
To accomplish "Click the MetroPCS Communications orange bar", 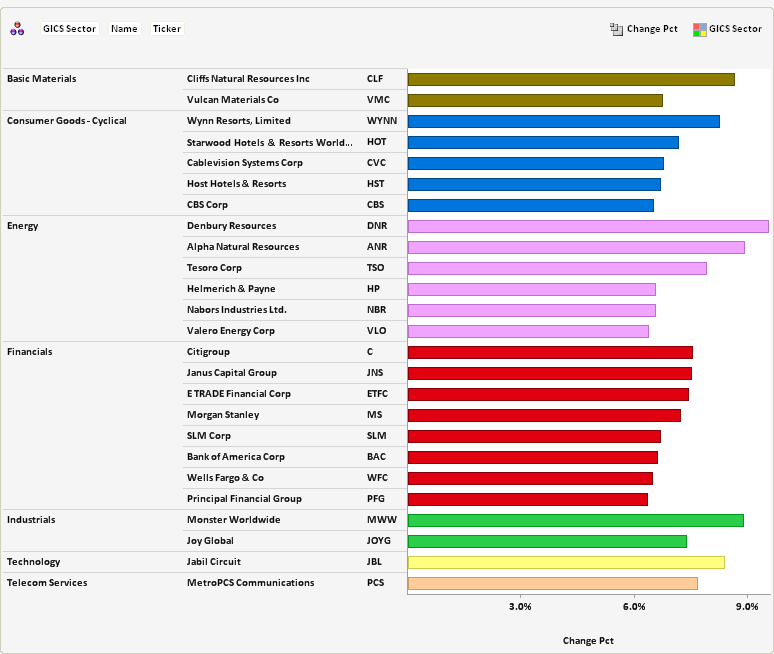I will (x=553, y=583).
